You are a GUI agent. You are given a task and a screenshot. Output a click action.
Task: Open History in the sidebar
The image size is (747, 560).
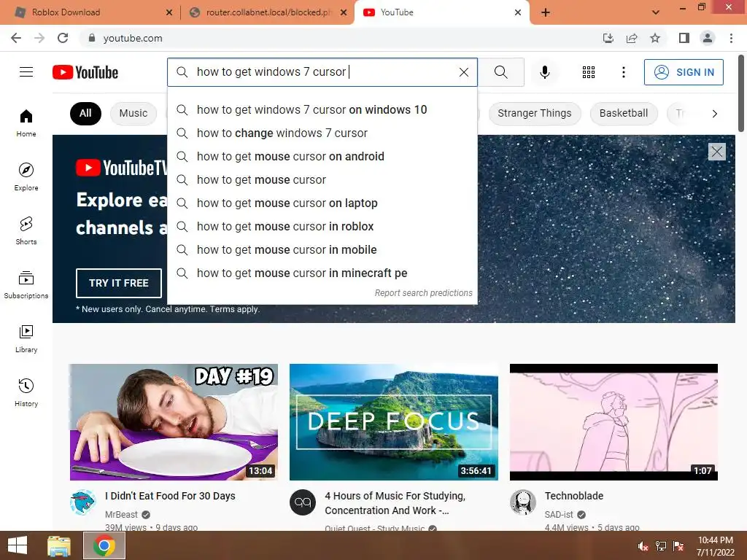tap(26, 392)
